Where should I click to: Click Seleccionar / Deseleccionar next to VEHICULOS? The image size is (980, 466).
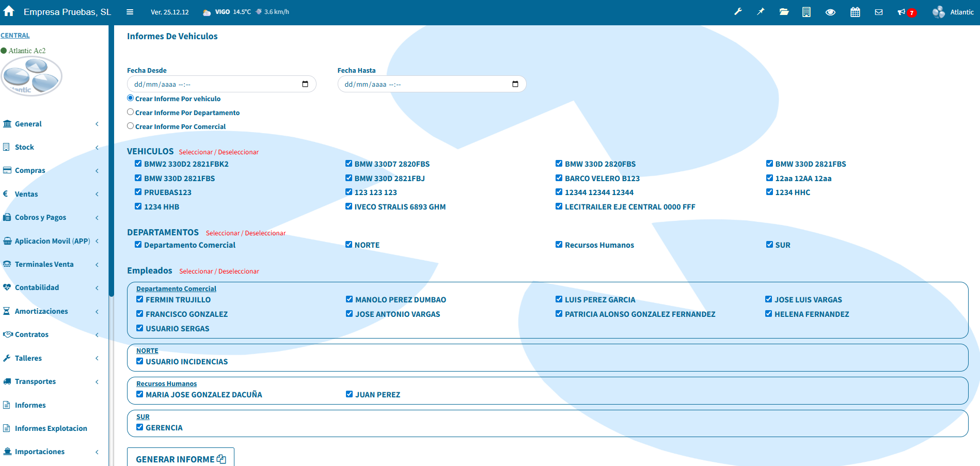pyautogui.click(x=218, y=152)
